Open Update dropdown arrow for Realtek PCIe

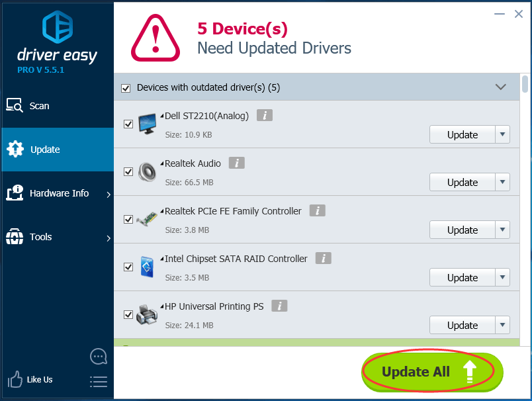point(502,230)
